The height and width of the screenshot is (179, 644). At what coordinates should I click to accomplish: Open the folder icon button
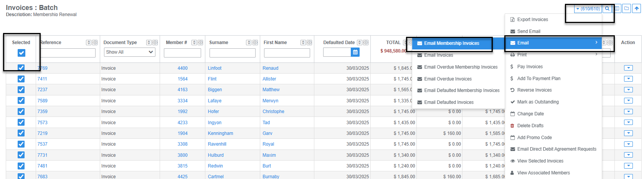(627, 8)
